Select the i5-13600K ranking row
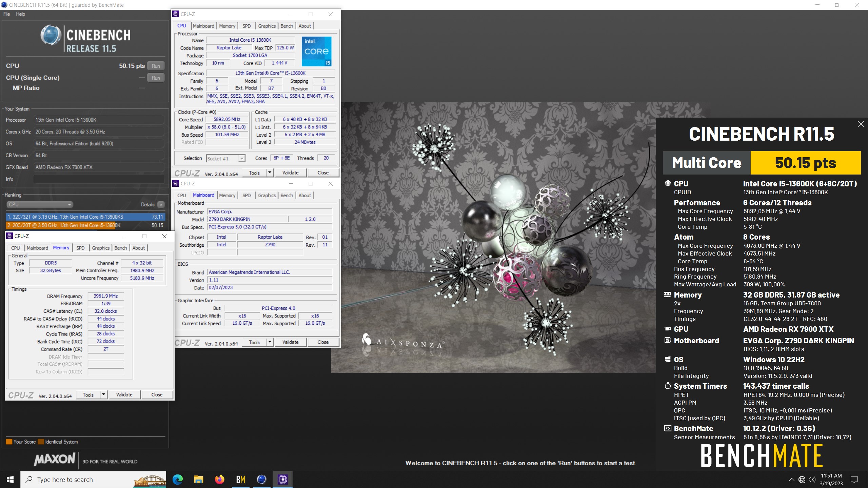The image size is (868, 488). [x=85, y=225]
